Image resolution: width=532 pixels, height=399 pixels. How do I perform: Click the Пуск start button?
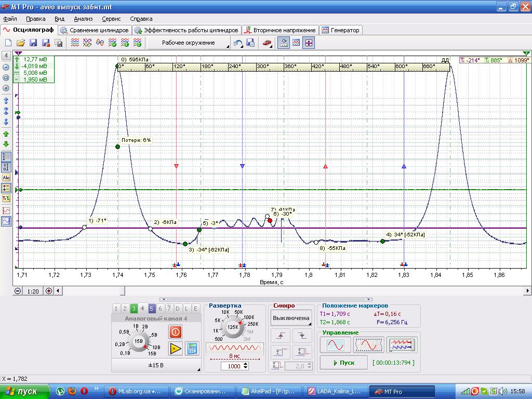pos(344,363)
